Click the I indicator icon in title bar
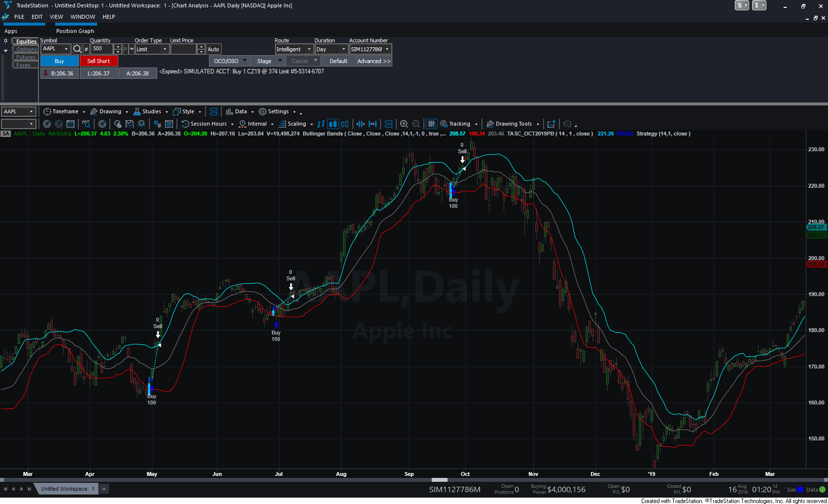 pyautogui.click(x=759, y=5)
